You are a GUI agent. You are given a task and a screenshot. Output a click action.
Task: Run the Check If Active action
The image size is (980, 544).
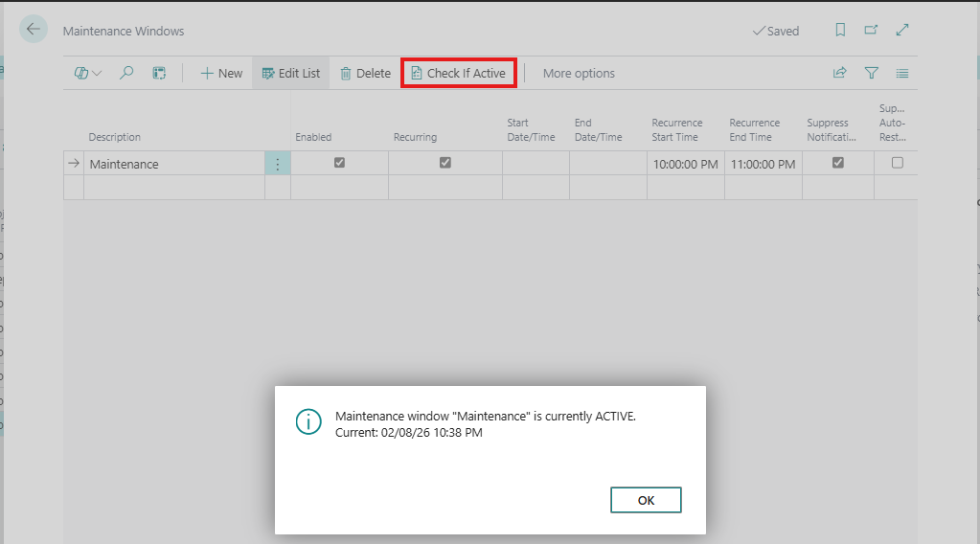[x=458, y=73]
